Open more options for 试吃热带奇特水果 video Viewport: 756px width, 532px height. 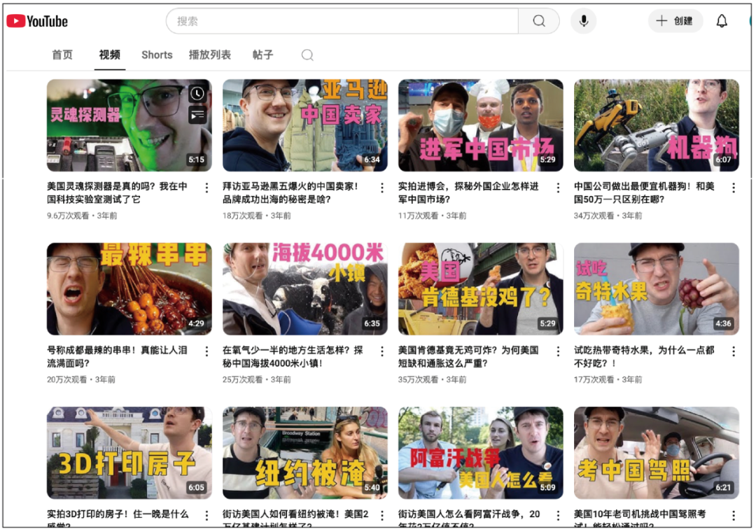[734, 351]
